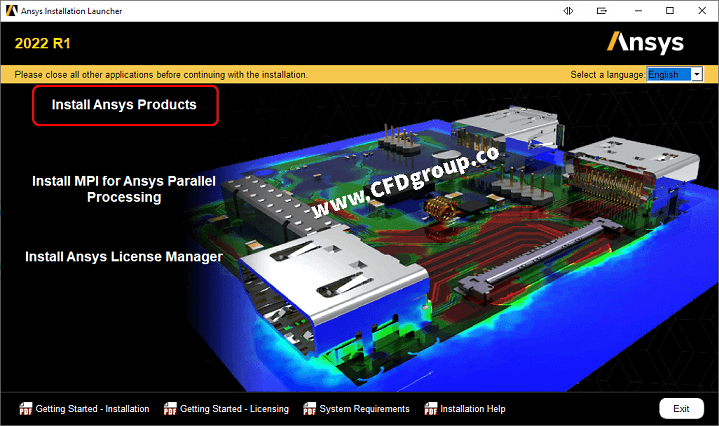Minimize the Ansys Installation Launcher window
This screenshot has height=426, width=719.
(638, 11)
